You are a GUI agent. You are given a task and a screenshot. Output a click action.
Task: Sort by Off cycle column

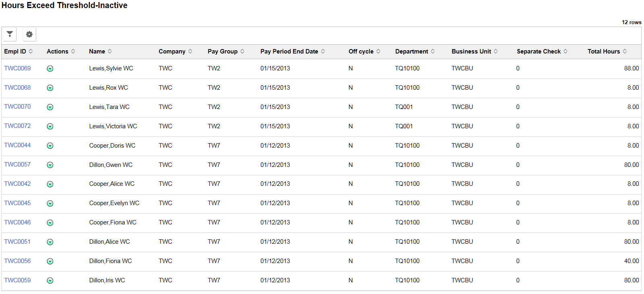(365, 51)
